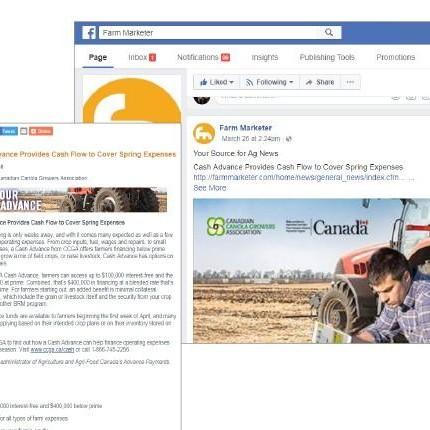Open the www.ccga.ca/cash link in article
Screen dimensions: 430x430
[52, 350]
